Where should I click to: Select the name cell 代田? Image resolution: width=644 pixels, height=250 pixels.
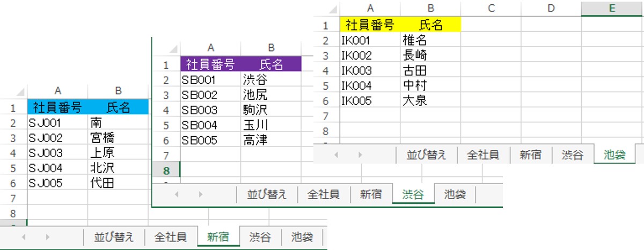(x=119, y=183)
